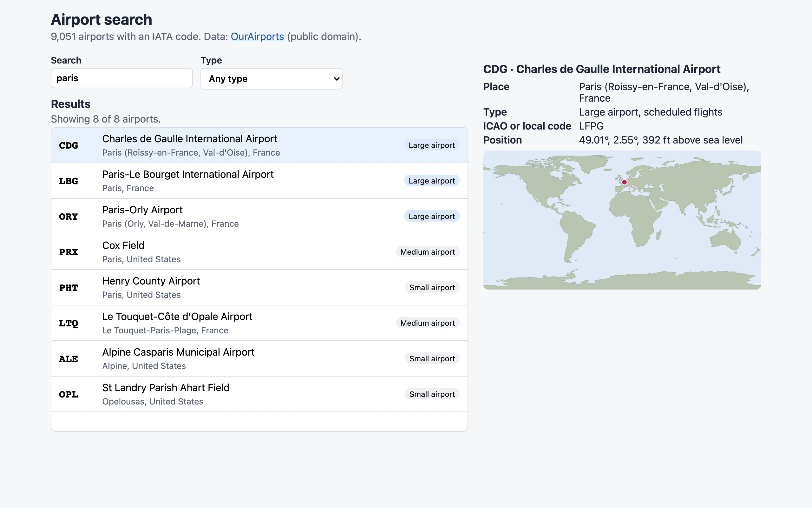Choose the Paris-Orly Airport result
This screenshot has width=812, height=508.
point(259,216)
